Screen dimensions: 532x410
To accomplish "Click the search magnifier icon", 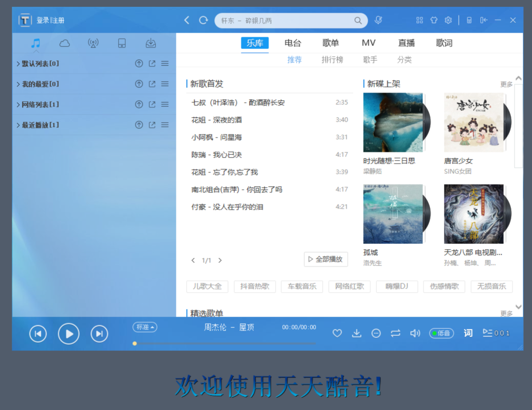I will click(358, 21).
